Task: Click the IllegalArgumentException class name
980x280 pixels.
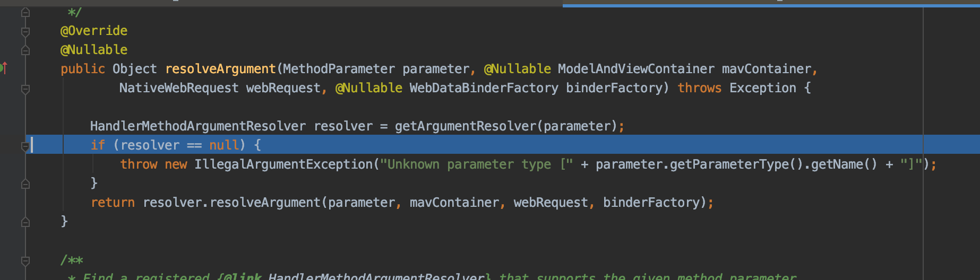Action: point(283,164)
